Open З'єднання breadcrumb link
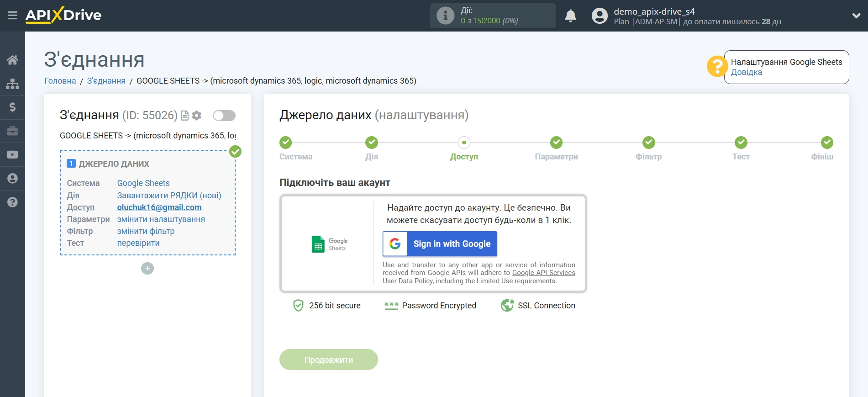Image resolution: width=868 pixels, height=397 pixels. tap(106, 81)
